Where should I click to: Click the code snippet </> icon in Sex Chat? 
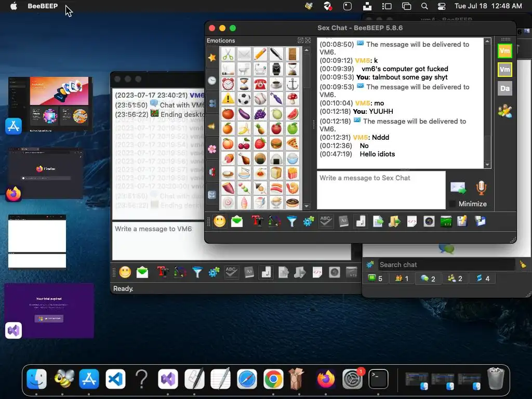[412, 221]
